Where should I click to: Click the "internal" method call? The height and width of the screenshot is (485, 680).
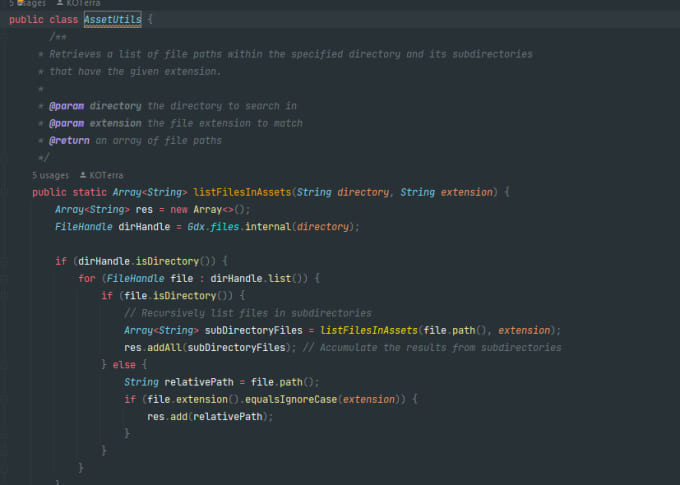268,227
